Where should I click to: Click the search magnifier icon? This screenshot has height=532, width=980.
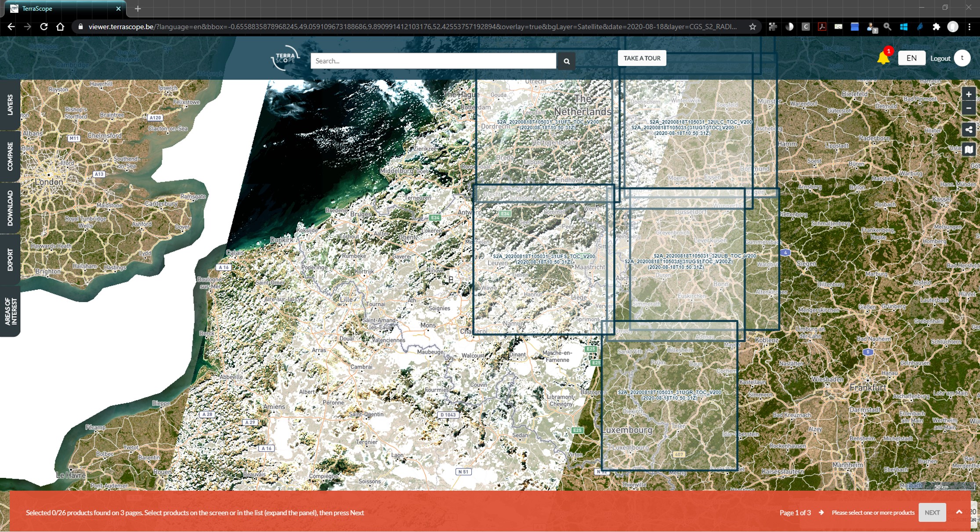point(567,61)
